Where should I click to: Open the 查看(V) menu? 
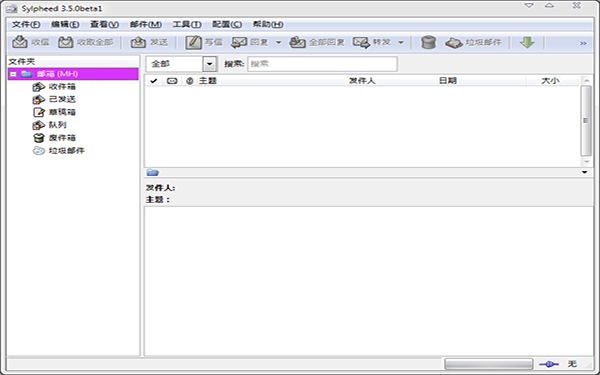[x=104, y=24]
